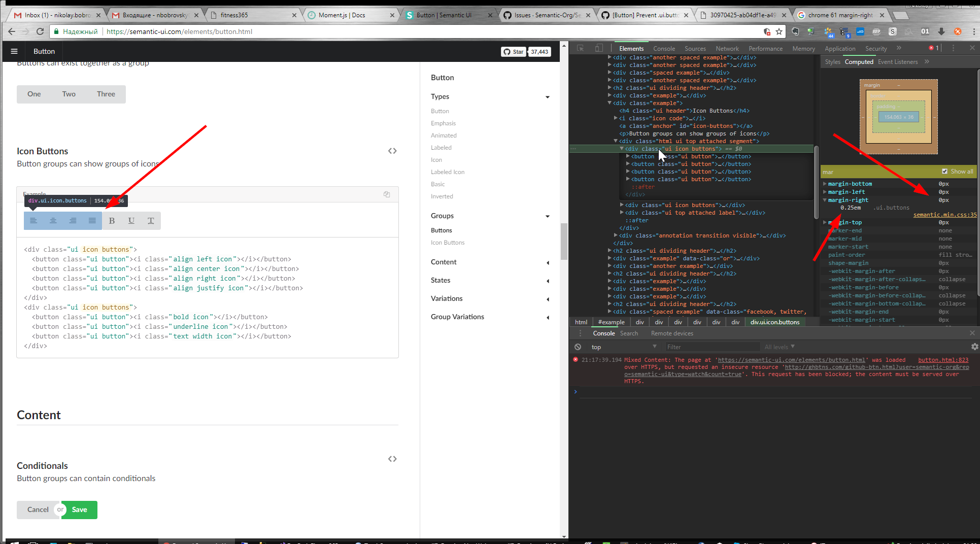
Task: Click into the console Filter field
Action: pyautogui.click(x=712, y=347)
